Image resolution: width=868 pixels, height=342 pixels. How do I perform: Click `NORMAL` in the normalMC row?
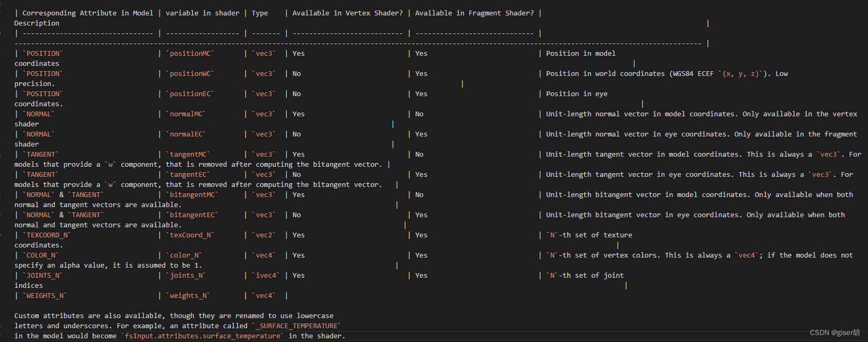tap(39, 114)
